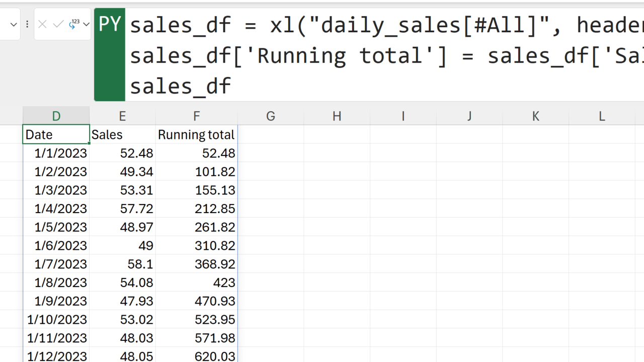Click running total cell 523.95
Image resolution: width=644 pixels, height=362 pixels.
pyautogui.click(x=196, y=319)
